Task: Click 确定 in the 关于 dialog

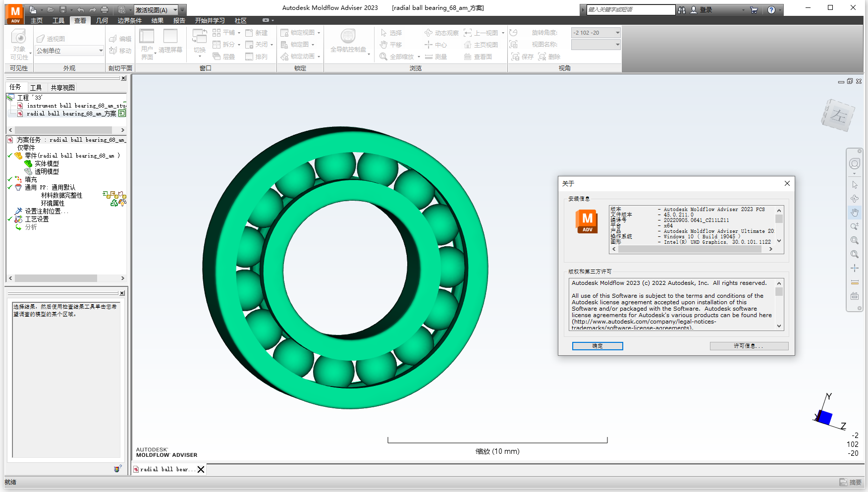Action: [597, 346]
